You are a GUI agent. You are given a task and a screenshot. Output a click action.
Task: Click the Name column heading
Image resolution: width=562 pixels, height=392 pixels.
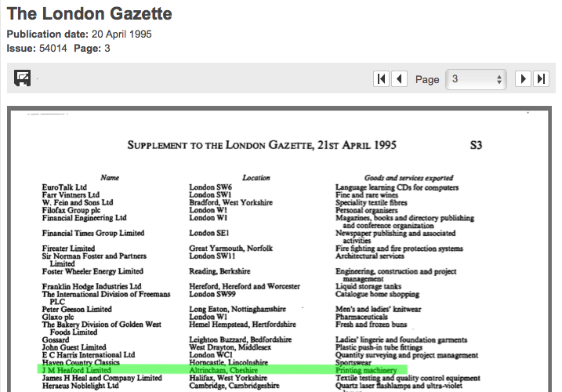pyautogui.click(x=110, y=177)
